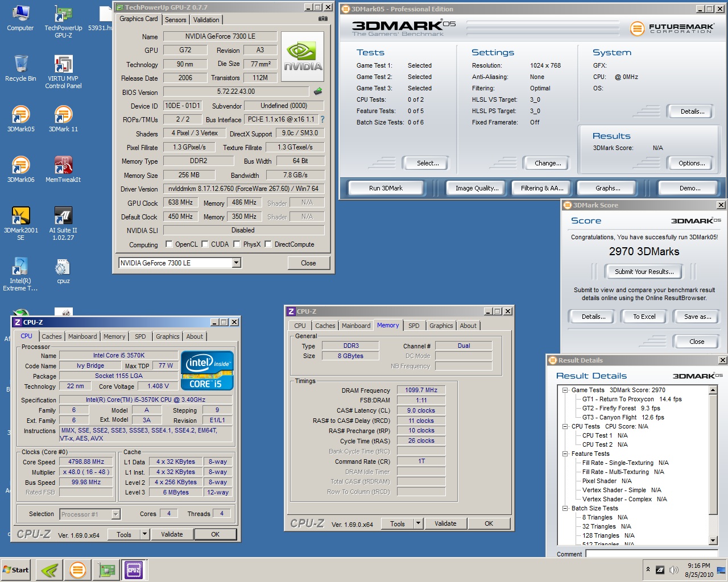This screenshot has height=582, width=728.
Task: Click NVIDIA taskbar button
Action: coord(49,569)
